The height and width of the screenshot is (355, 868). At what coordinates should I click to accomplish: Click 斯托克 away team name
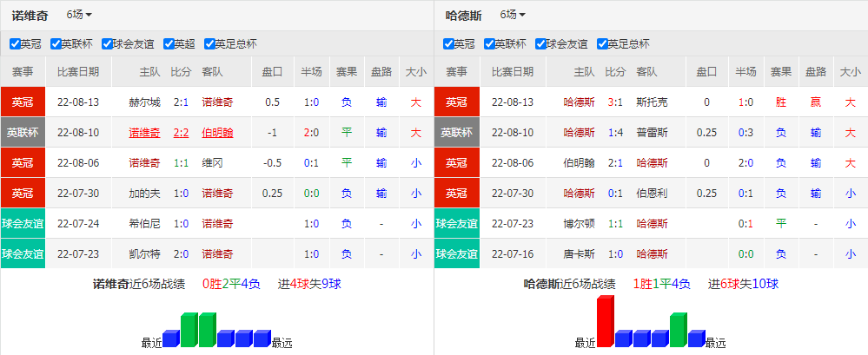(x=653, y=102)
